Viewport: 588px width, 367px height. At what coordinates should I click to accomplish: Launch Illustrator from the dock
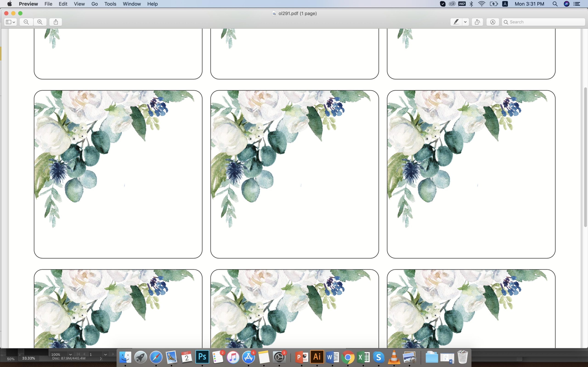[x=317, y=357]
